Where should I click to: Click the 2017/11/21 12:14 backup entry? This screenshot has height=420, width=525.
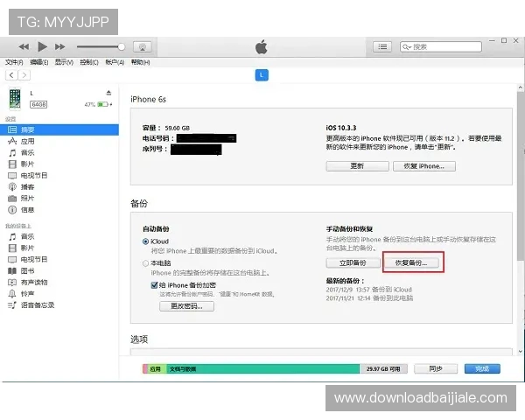point(369,298)
